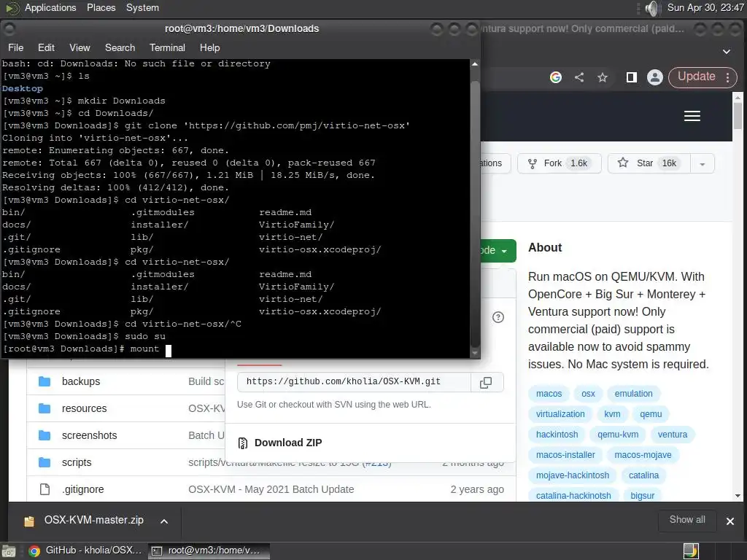Click the screenshots folder icon
The width and height of the screenshot is (747, 560).
click(x=44, y=435)
